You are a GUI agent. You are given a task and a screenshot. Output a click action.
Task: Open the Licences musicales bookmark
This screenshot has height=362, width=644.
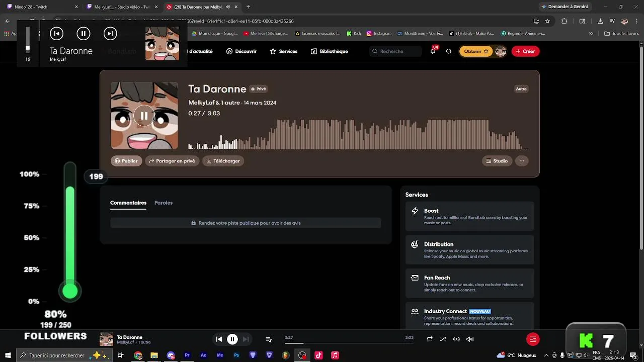pyautogui.click(x=317, y=34)
